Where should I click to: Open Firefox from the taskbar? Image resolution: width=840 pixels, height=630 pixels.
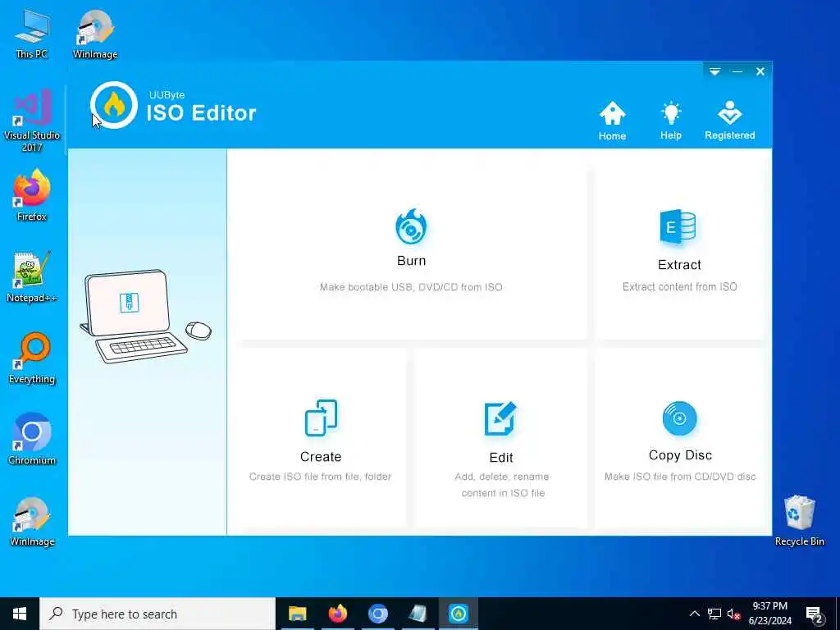(337, 614)
